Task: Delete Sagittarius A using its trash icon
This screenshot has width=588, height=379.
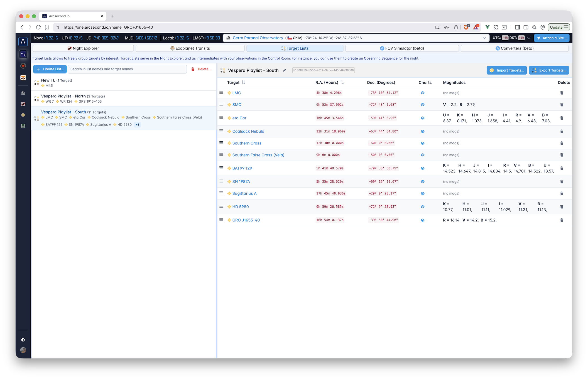Action: pyautogui.click(x=562, y=193)
